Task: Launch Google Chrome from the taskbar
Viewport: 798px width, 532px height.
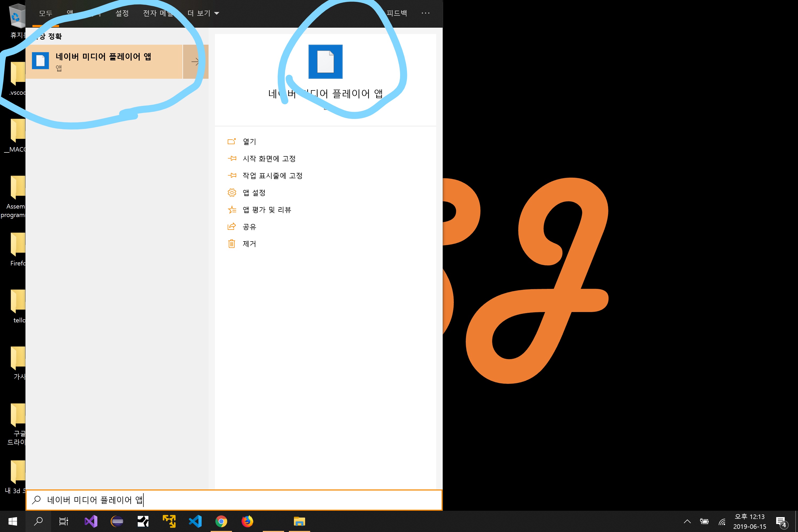Action: [x=221, y=521]
